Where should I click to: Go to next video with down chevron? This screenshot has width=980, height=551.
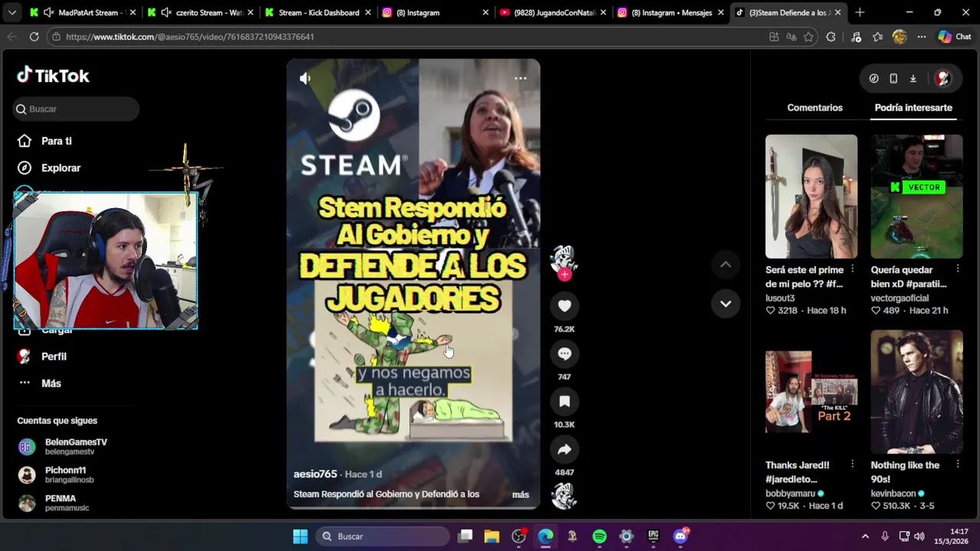pyautogui.click(x=726, y=304)
